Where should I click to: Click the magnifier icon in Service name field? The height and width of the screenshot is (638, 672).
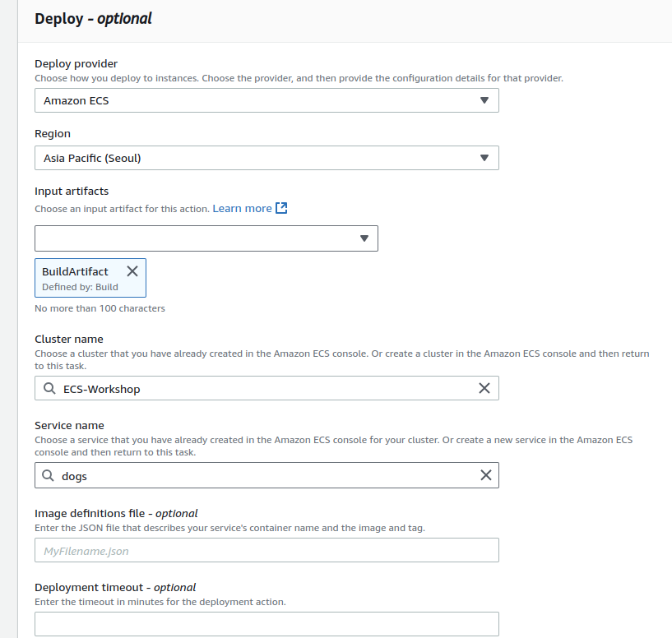pyautogui.click(x=49, y=475)
